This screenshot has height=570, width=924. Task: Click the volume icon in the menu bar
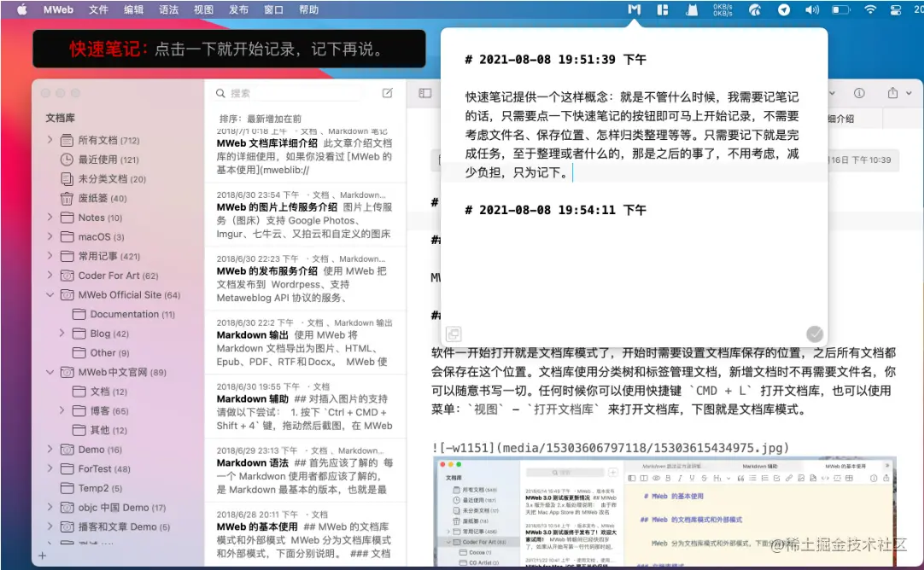coord(812,10)
